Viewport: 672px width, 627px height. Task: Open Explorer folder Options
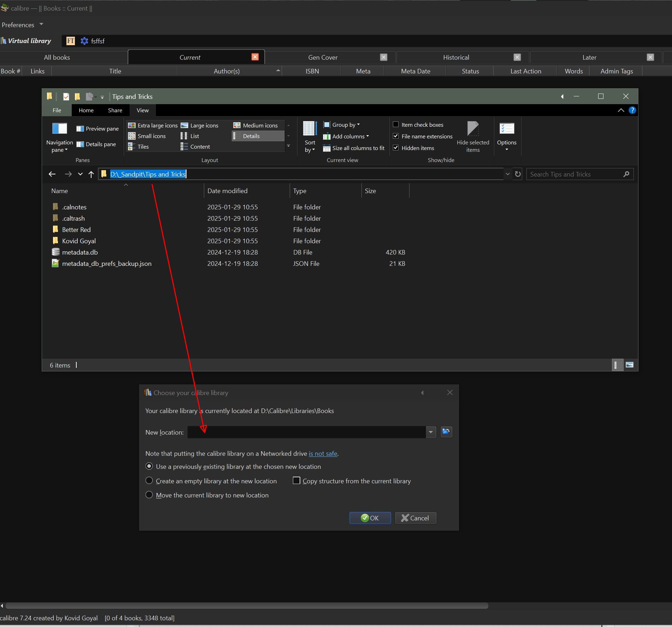(507, 137)
